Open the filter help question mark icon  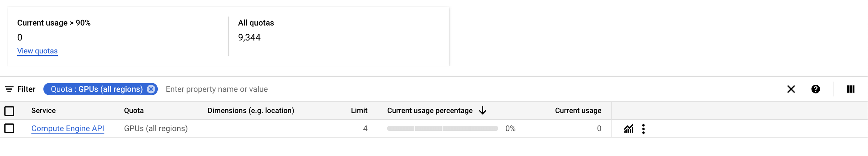(815, 89)
